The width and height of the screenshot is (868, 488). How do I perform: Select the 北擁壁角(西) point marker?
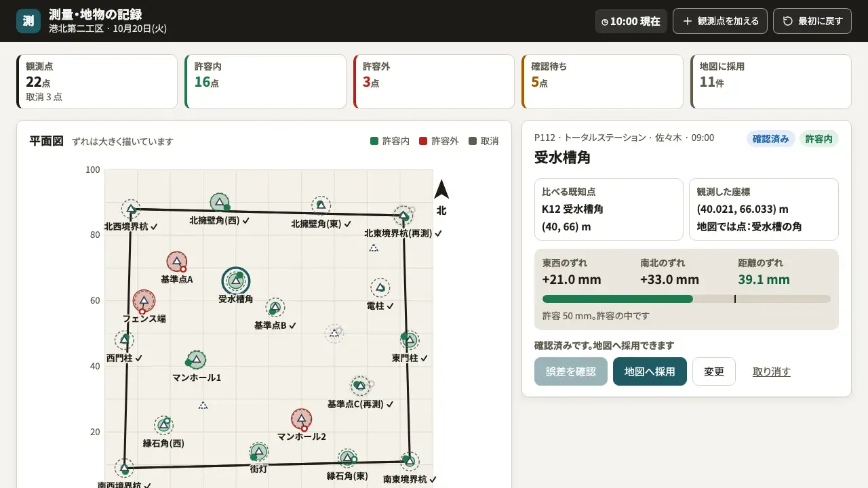219,202
